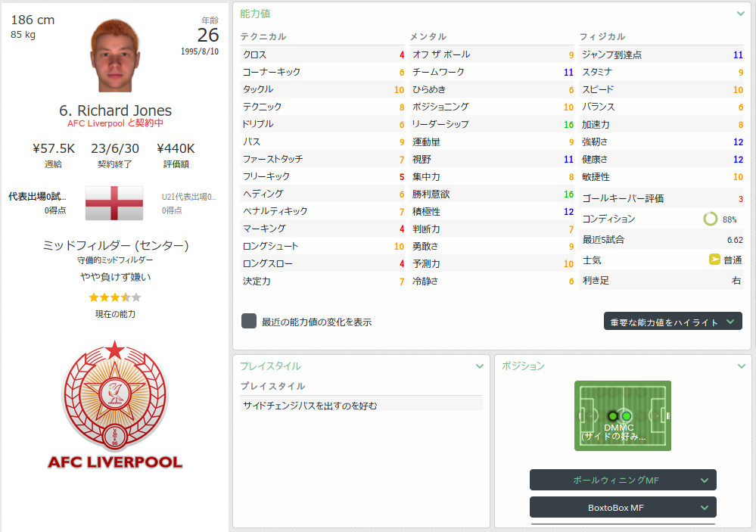Click the yellow morale arrow icon
Screen dimensions: 756x532
[714, 260]
